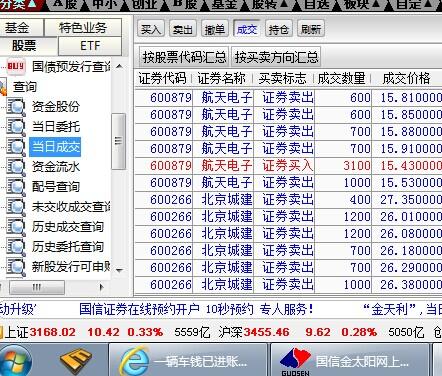Click the 未交收成交查询 magnifier icon
This screenshot has height=376, width=442.
click(15, 207)
